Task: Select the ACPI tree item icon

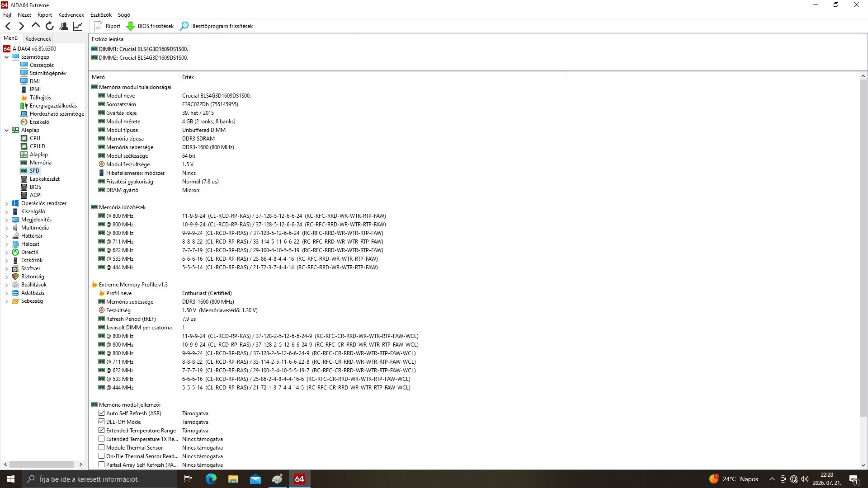Action: pos(24,195)
